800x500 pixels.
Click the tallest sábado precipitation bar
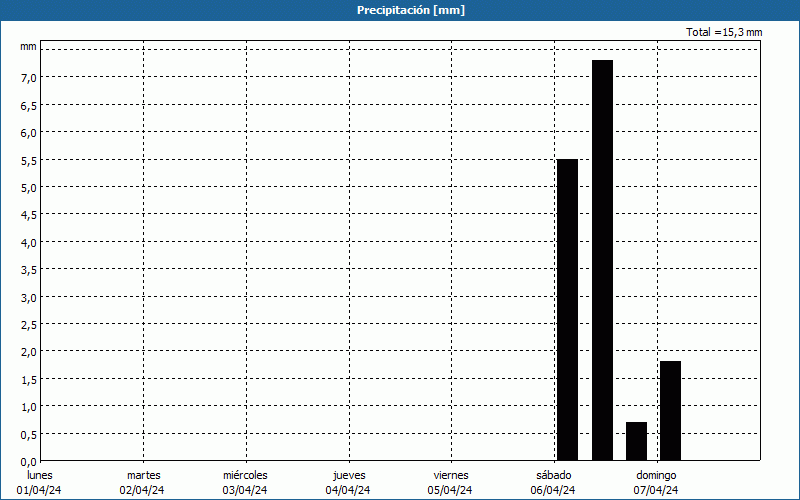(603, 260)
